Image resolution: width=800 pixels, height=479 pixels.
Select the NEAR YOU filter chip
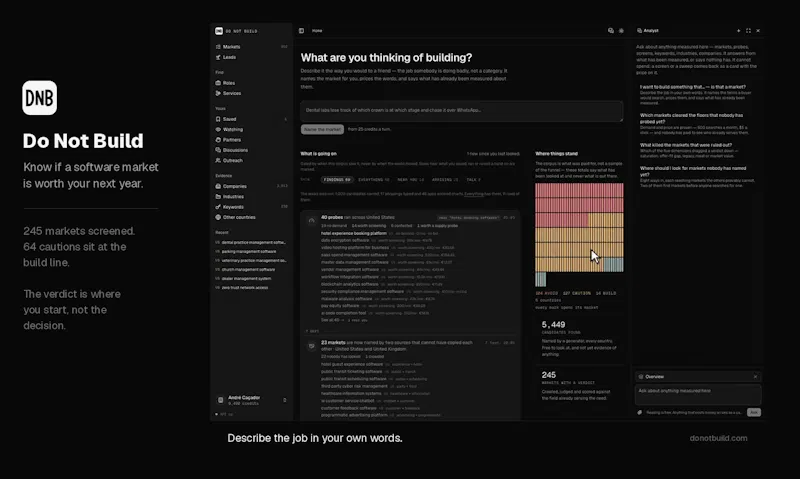click(x=411, y=180)
